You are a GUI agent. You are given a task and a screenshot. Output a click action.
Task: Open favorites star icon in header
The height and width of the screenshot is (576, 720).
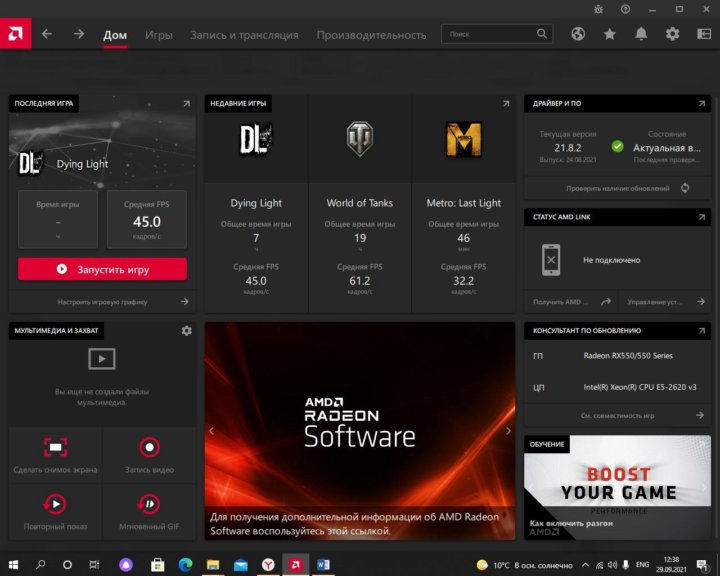[x=609, y=34]
